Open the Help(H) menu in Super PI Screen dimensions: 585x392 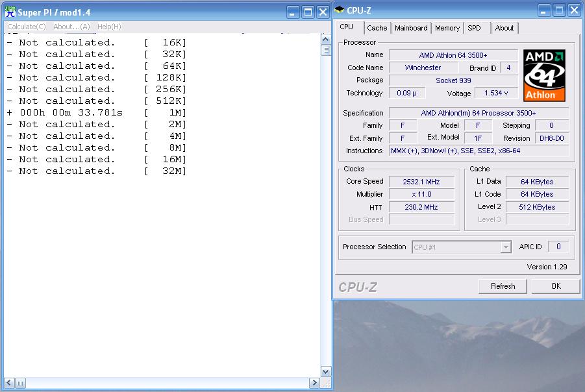pyautogui.click(x=109, y=27)
